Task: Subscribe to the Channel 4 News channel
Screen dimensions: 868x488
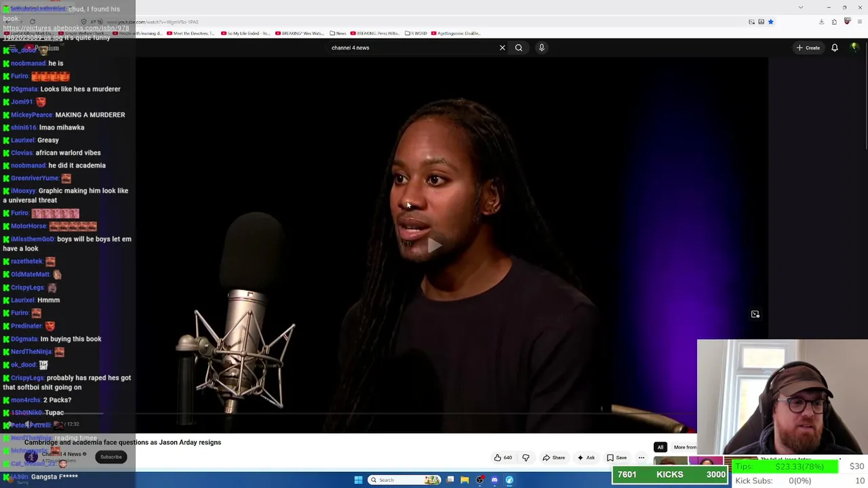Action: pyautogui.click(x=111, y=457)
